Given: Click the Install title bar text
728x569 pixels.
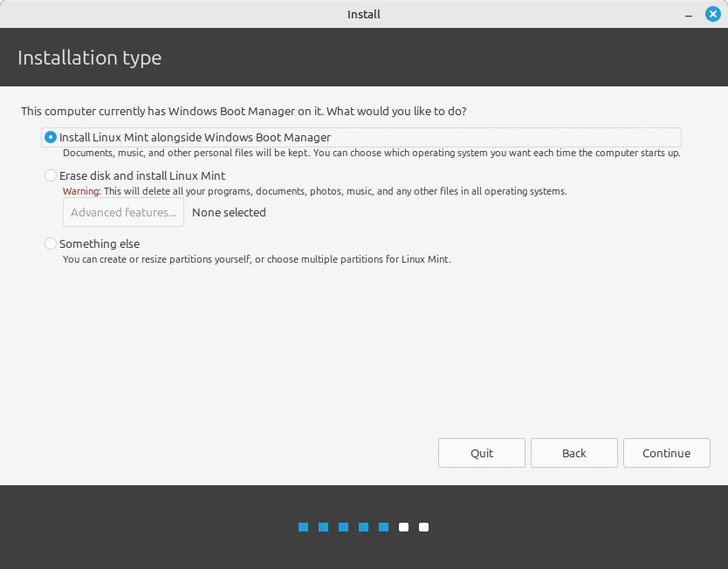Looking at the screenshot, I should click(x=363, y=14).
